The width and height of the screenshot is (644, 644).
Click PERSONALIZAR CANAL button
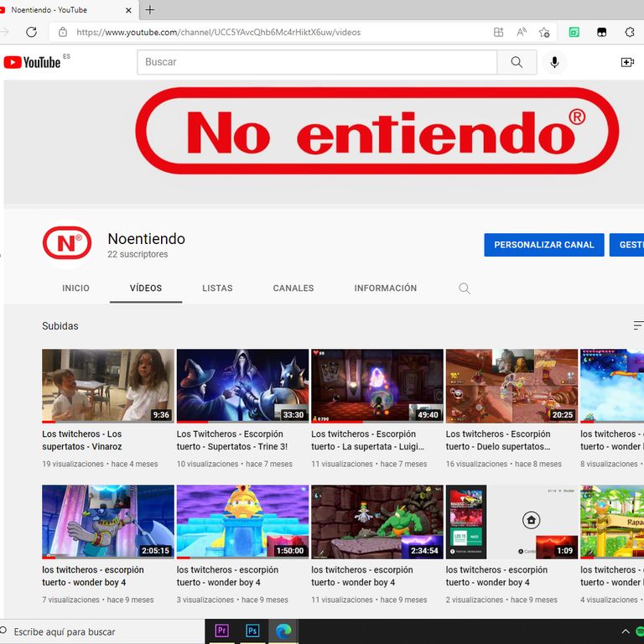pos(543,245)
